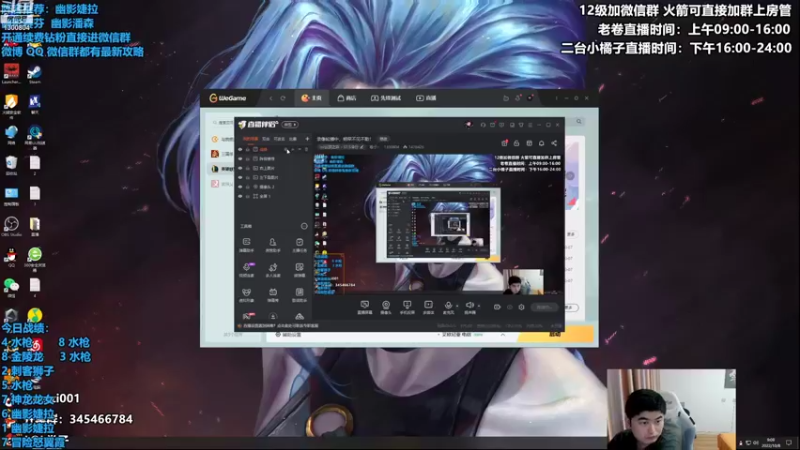Open the toolbox settings circle icon
Viewport: 800px width, 450px height.
(304, 226)
